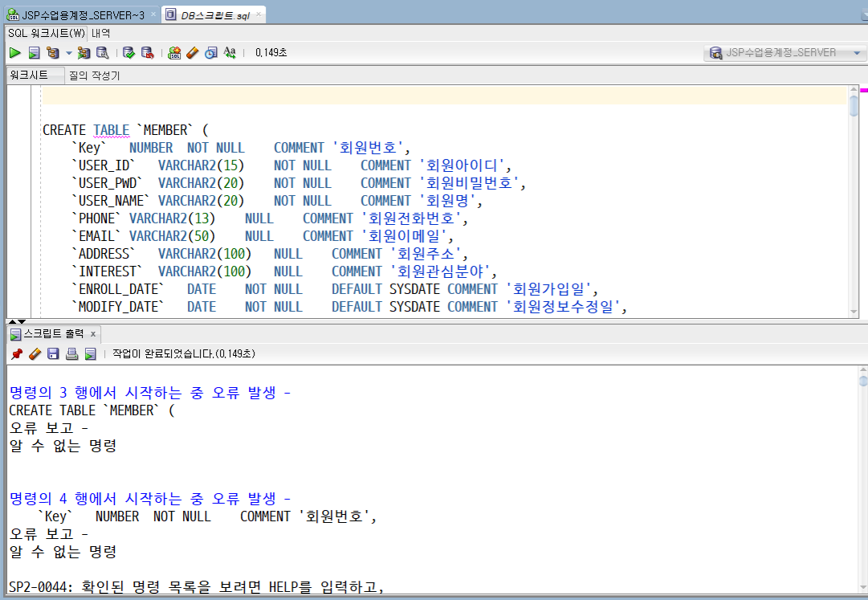Screen dimensions: 868x600
Task: Click the Unshared SQL Worksheet icon
Action: point(174,52)
